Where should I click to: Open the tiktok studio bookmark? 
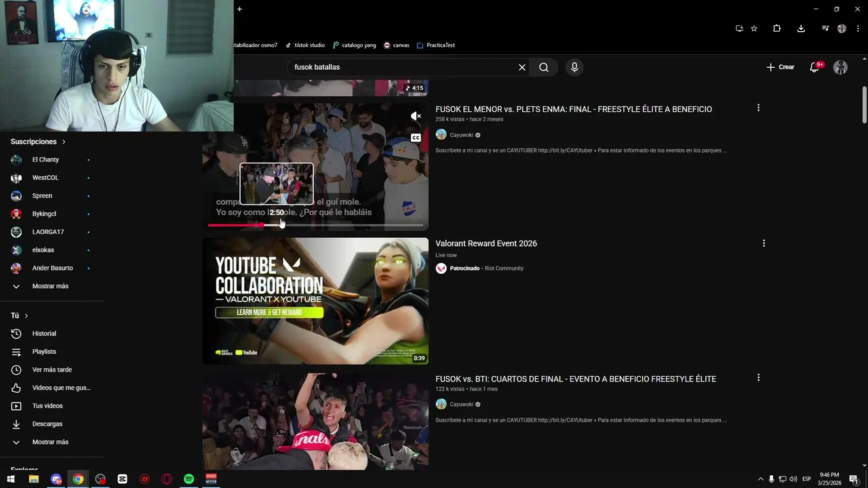point(304,45)
